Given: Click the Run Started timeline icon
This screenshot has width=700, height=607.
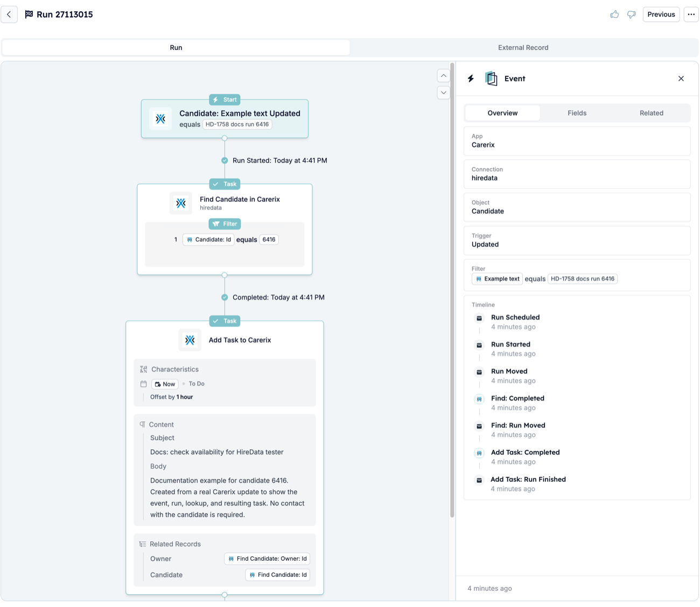Looking at the screenshot, I should click(x=479, y=345).
